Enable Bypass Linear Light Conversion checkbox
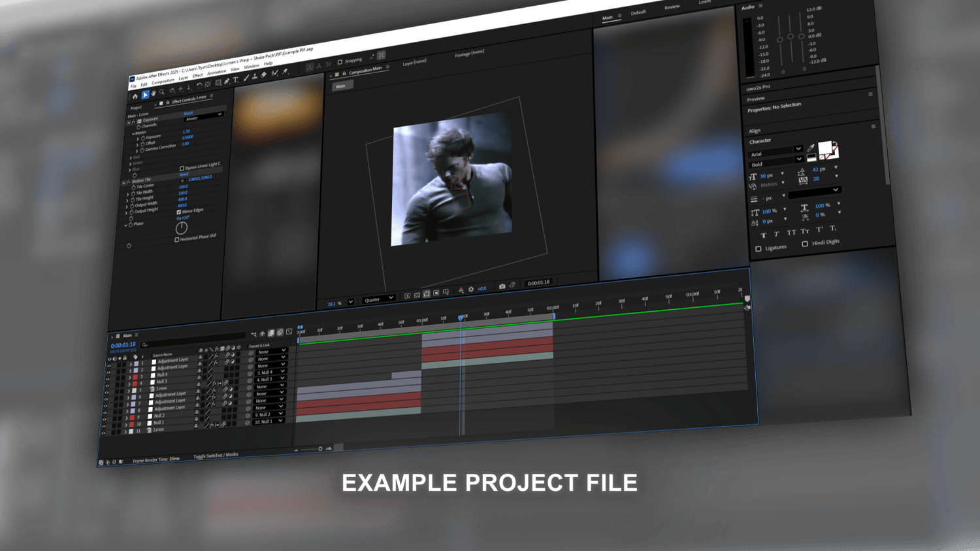The image size is (980, 551). (182, 169)
